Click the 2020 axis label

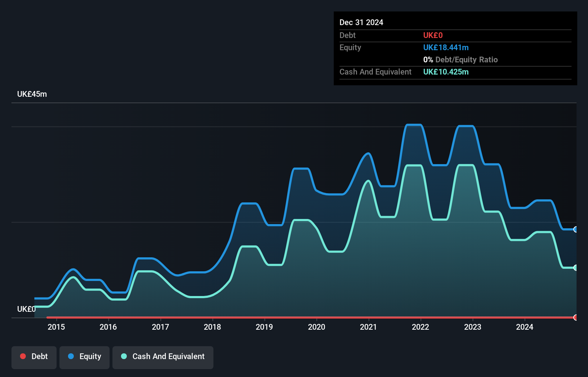click(317, 327)
